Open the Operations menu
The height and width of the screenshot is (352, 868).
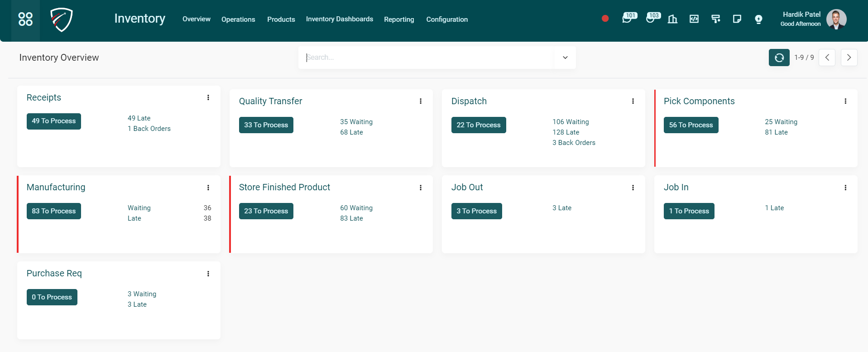pos(238,19)
